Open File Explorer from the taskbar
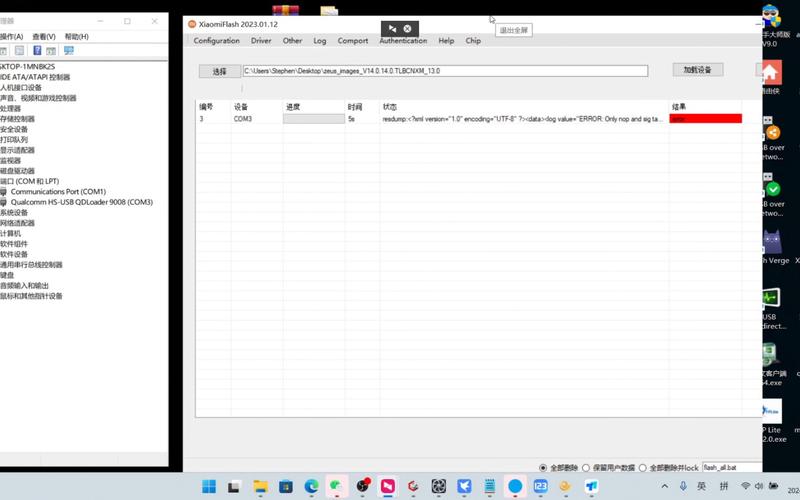This screenshot has height=500, width=800. click(x=260, y=486)
